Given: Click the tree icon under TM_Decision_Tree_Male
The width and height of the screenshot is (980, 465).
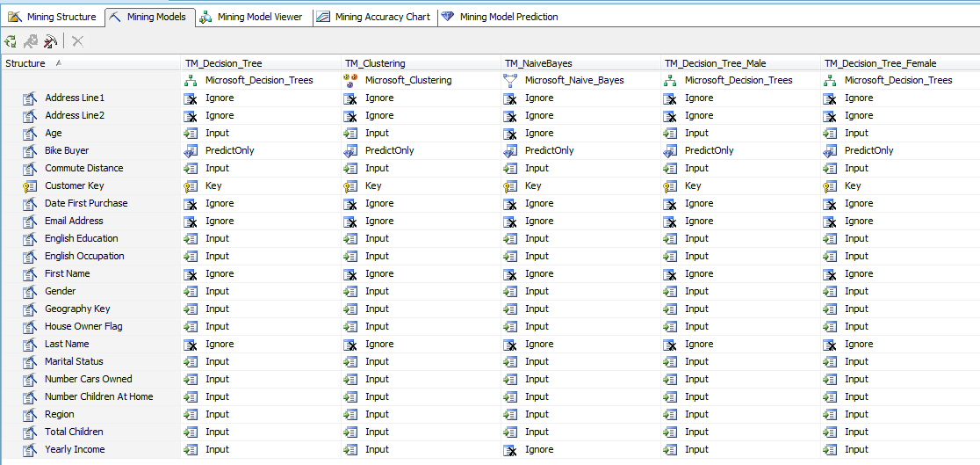Looking at the screenshot, I should click(x=670, y=81).
